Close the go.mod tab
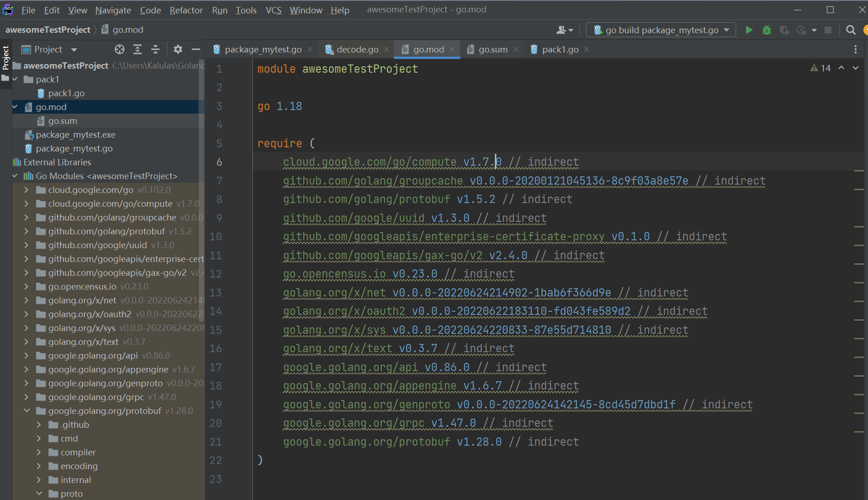 click(x=452, y=49)
